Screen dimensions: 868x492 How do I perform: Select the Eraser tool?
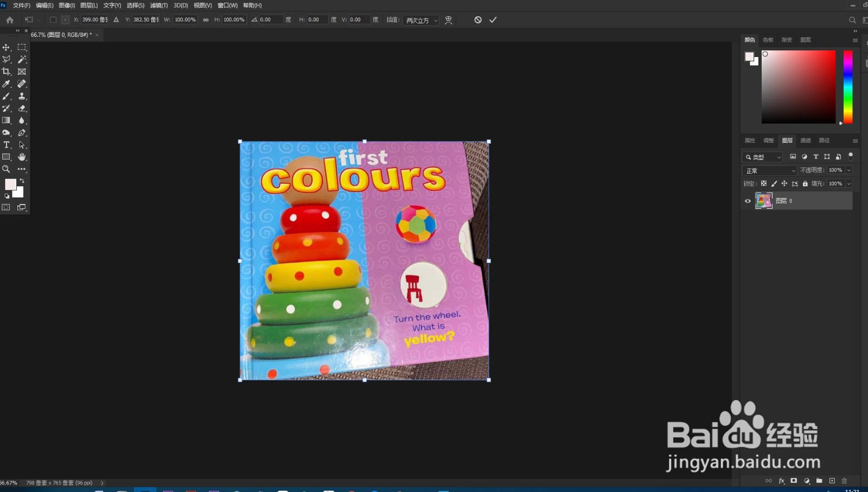22,108
